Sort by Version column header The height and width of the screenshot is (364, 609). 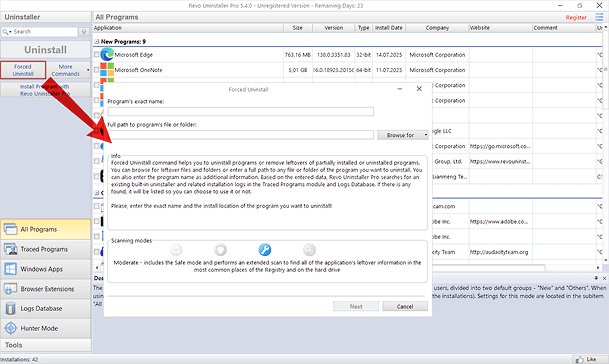point(334,28)
